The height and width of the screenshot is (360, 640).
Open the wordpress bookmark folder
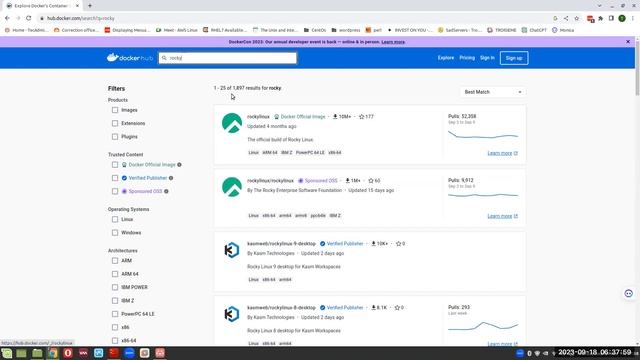(345, 30)
